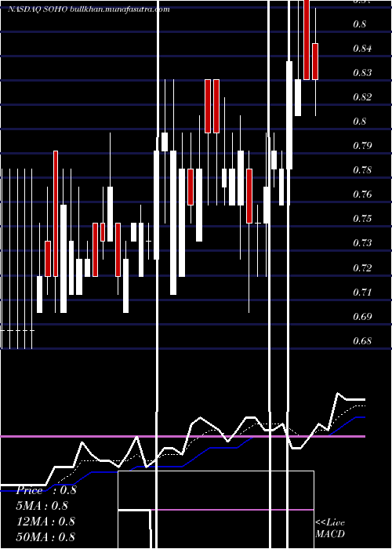Click the 0.84 price axis label

(x=362, y=49)
